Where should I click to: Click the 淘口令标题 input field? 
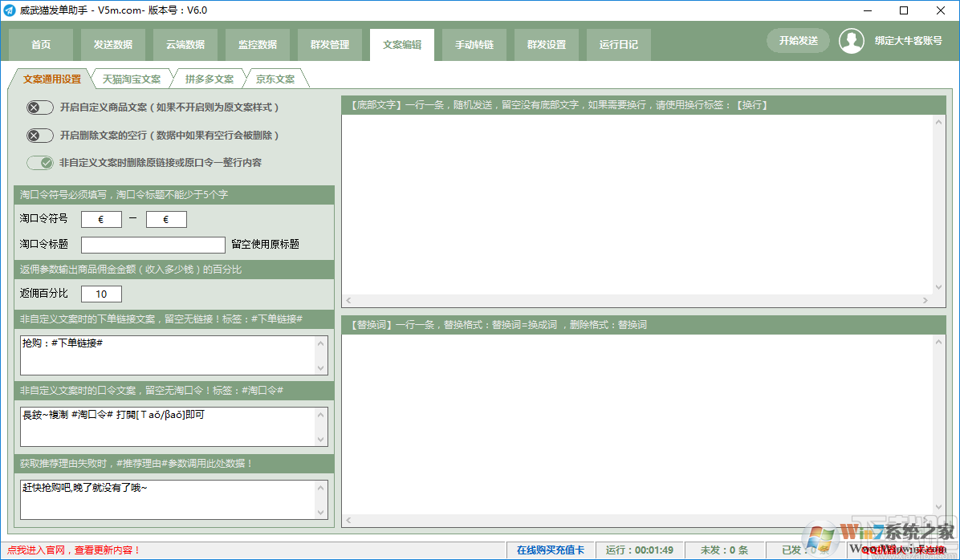click(x=153, y=245)
